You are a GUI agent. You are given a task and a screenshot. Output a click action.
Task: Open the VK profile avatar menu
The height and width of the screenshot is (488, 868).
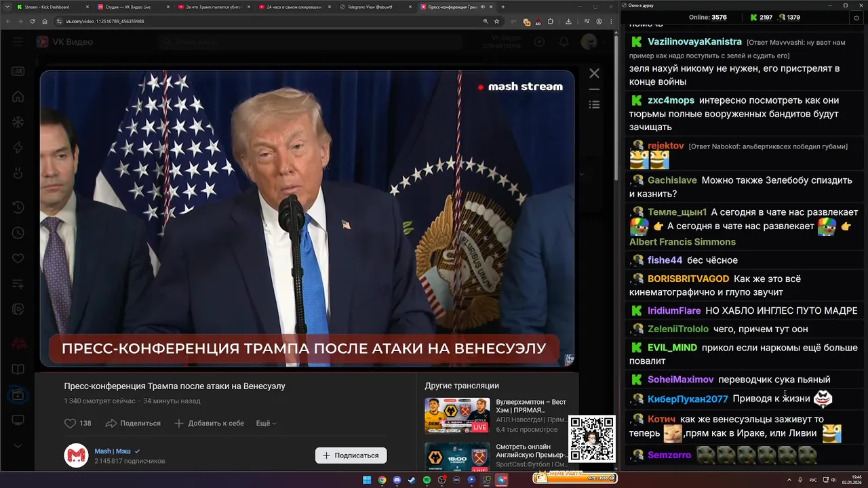click(589, 42)
